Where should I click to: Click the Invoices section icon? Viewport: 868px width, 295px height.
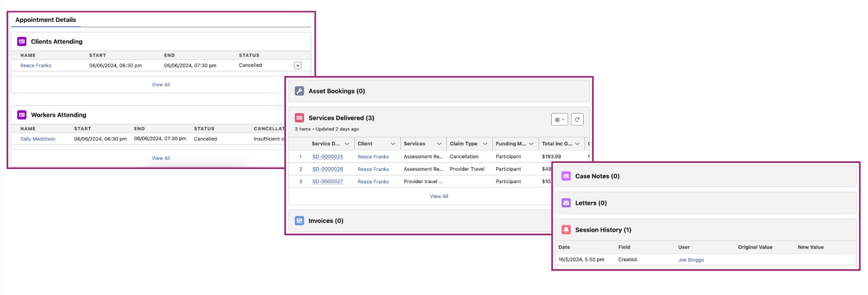pos(300,221)
